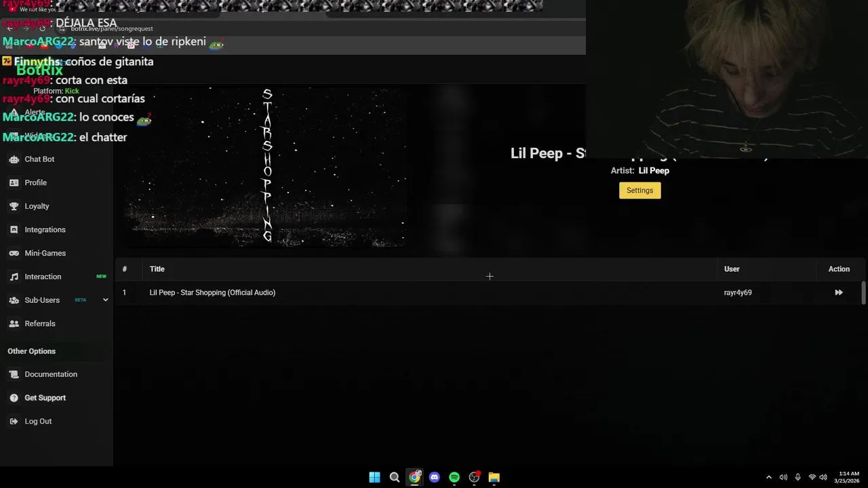Select the Action column header

839,269
